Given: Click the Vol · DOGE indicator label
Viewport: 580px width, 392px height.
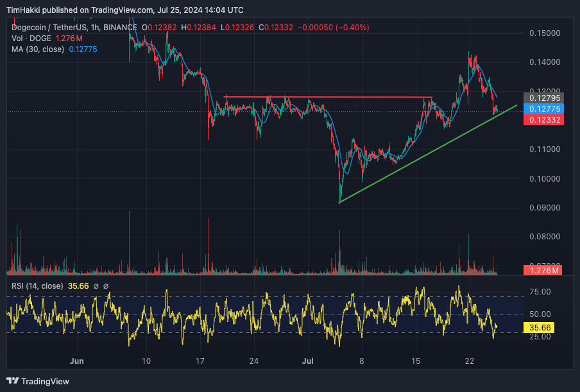Looking at the screenshot, I should point(31,38).
